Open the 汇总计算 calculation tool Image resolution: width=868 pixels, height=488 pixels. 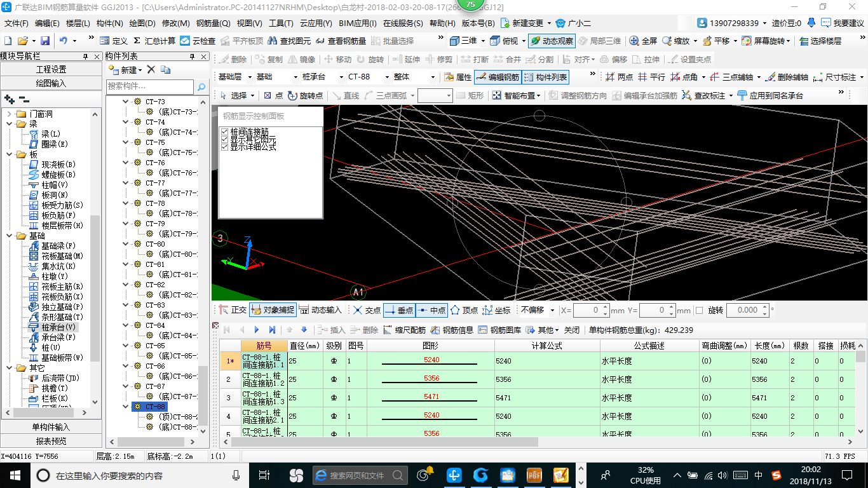tap(154, 41)
